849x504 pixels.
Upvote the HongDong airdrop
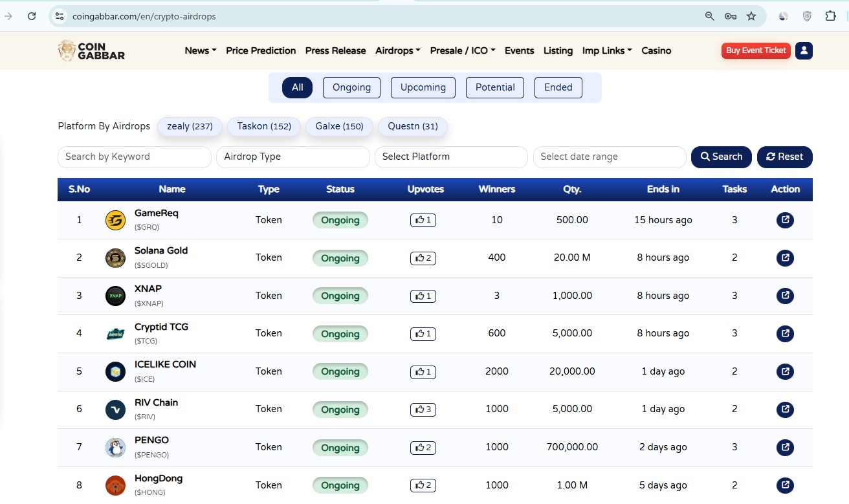(x=423, y=485)
